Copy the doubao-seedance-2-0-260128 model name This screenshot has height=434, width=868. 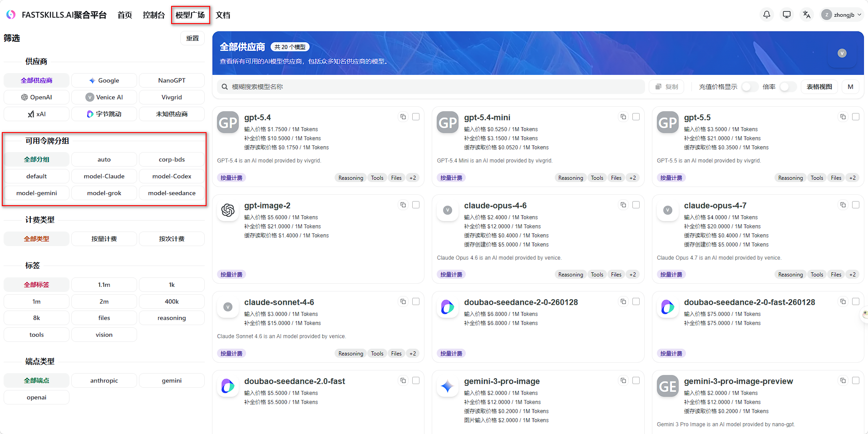coord(623,302)
